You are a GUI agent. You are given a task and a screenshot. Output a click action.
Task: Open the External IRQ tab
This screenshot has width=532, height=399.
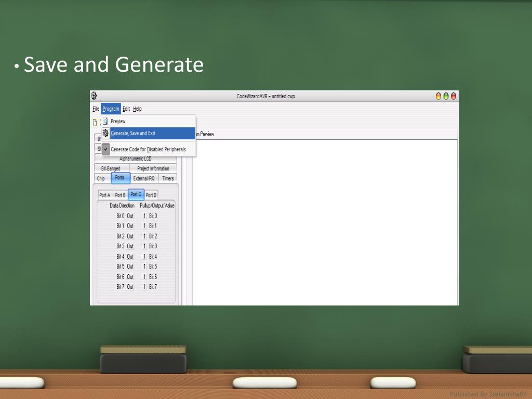point(143,179)
